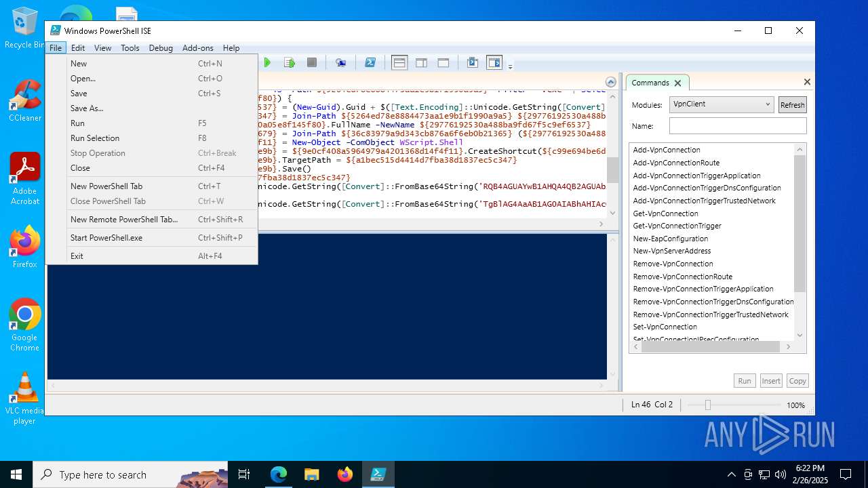This screenshot has width=868, height=488.
Task: Choose Save As... from the File menu
Action: click(152, 108)
